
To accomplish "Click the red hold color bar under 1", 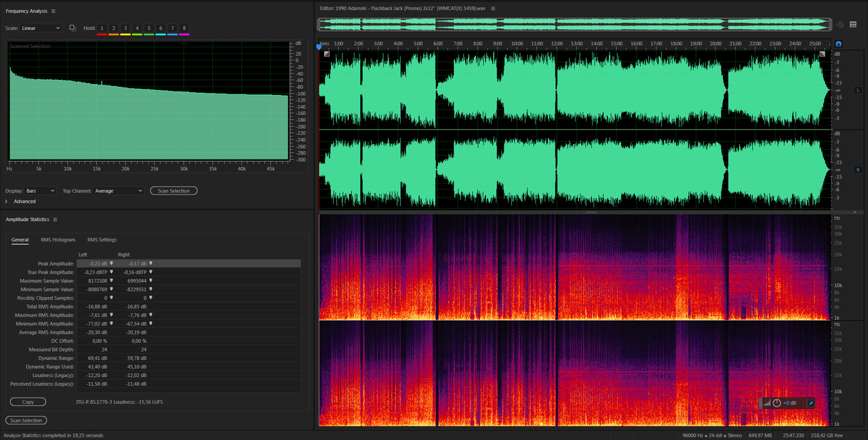I will click(102, 34).
